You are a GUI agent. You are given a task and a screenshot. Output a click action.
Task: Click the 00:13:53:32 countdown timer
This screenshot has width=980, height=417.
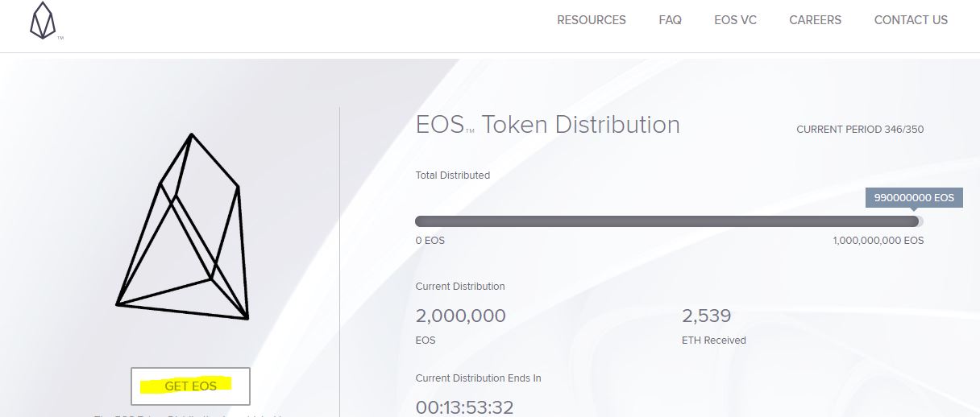[464, 407]
